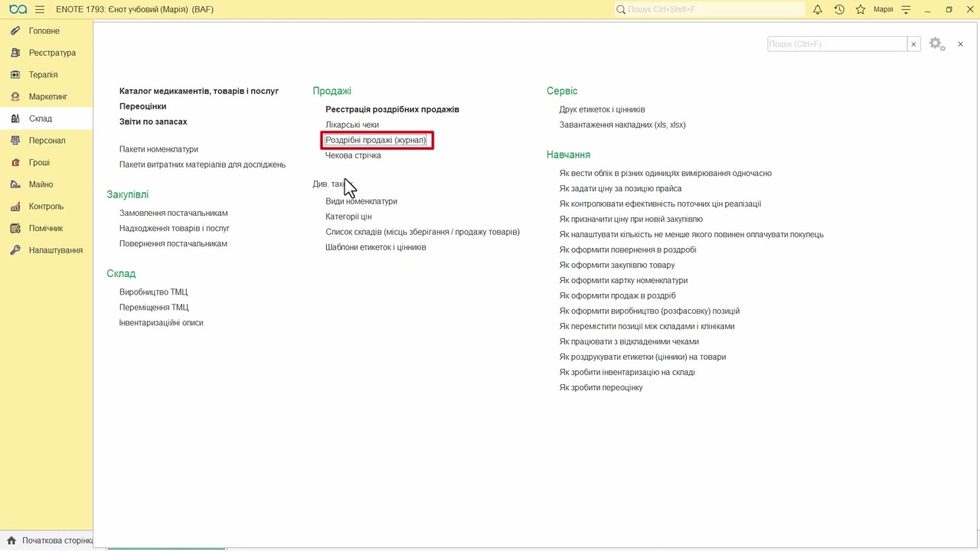
Task: Open Як оформити продаж в роздріб
Action: click(x=618, y=295)
